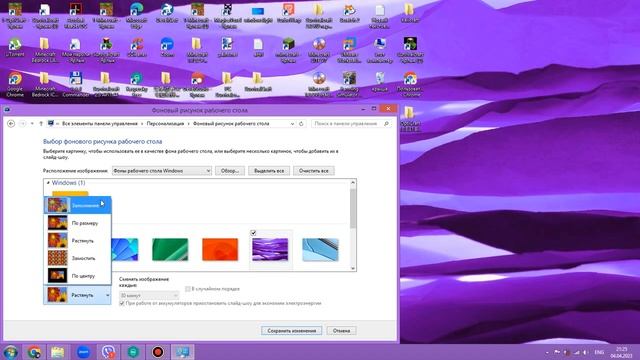Toggle pause slideshow on battery checkbox

(x=122, y=303)
